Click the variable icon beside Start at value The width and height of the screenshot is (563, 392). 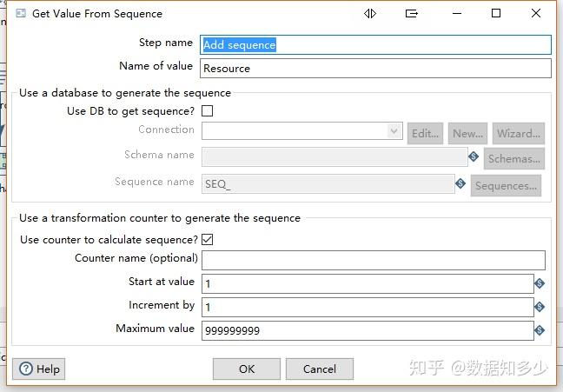pos(540,283)
